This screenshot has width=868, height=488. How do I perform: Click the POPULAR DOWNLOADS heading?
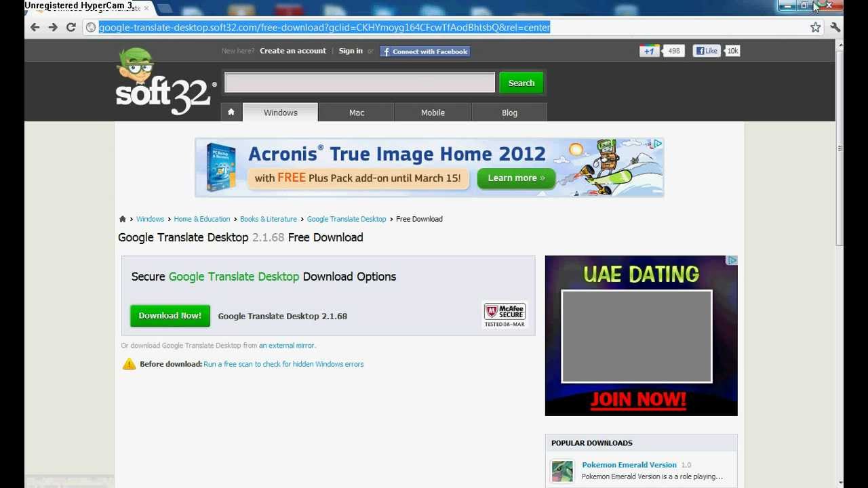click(591, 443)
